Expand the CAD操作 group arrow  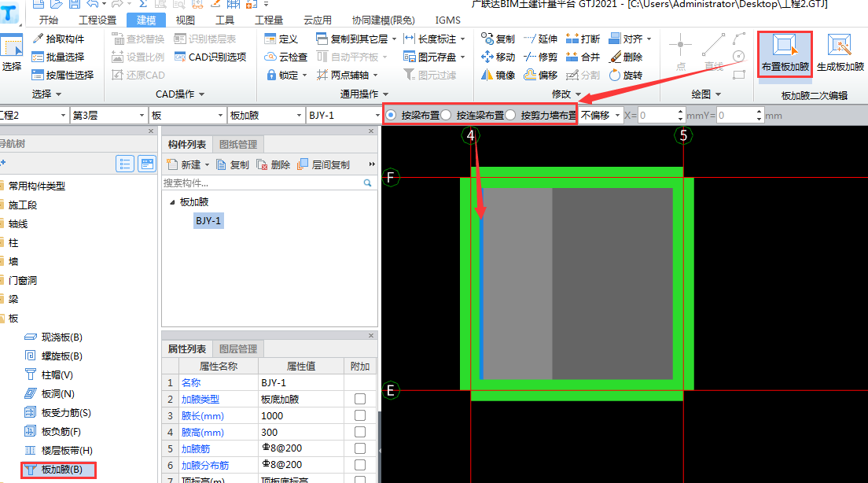point(201,94)
